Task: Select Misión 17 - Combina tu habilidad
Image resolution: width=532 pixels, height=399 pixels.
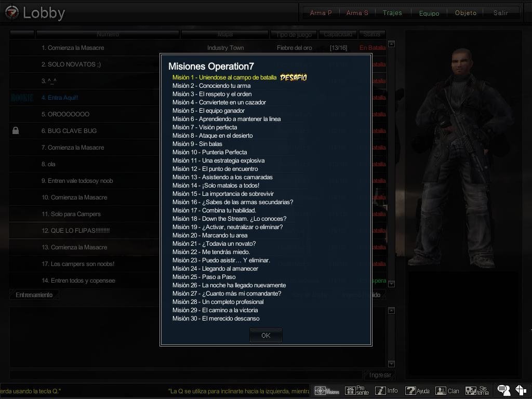Action: pos(214,210)
